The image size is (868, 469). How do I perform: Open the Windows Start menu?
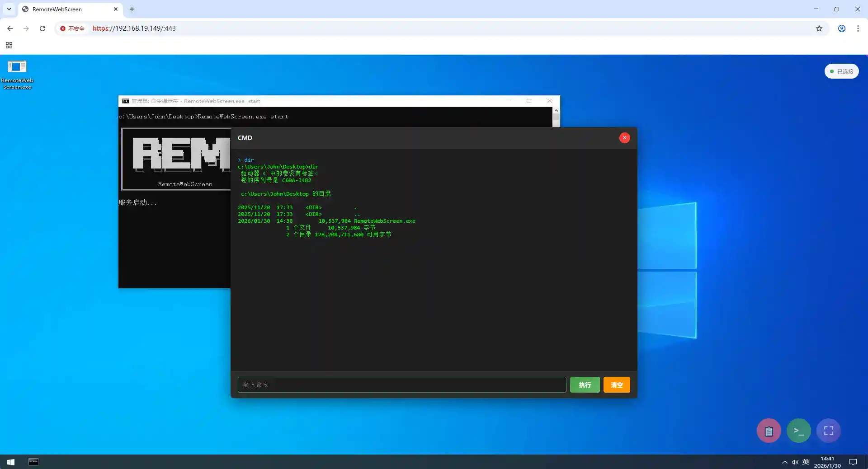pos(11,462)
